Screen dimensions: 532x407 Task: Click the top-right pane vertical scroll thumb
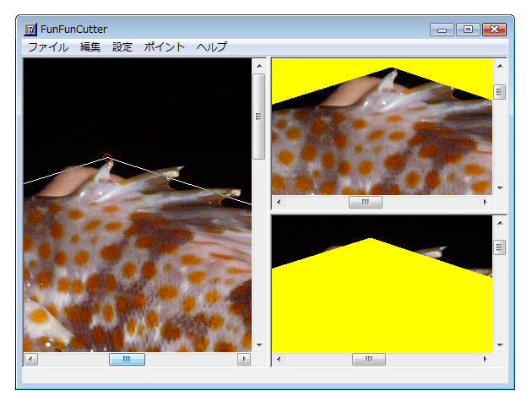click(499, 92)
